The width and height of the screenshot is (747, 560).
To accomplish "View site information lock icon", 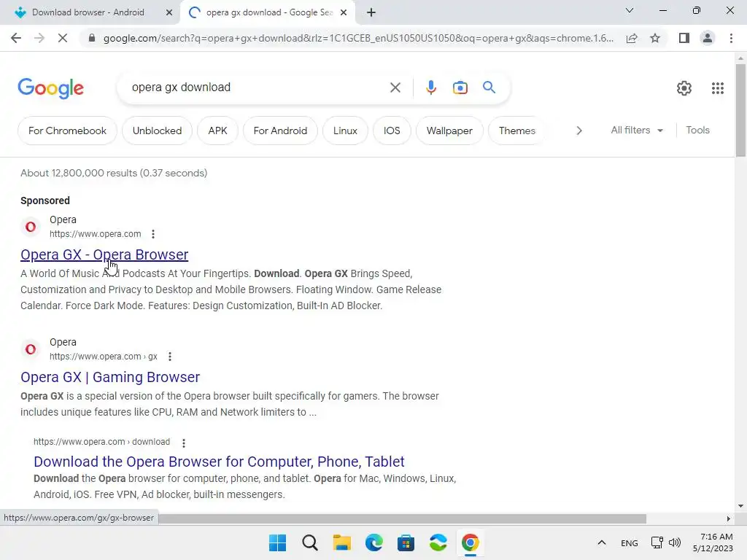I will click(92, 38).
